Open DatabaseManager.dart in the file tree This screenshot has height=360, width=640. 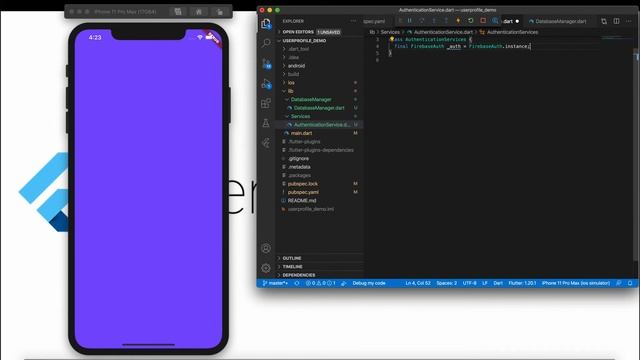tap(319, 108)
